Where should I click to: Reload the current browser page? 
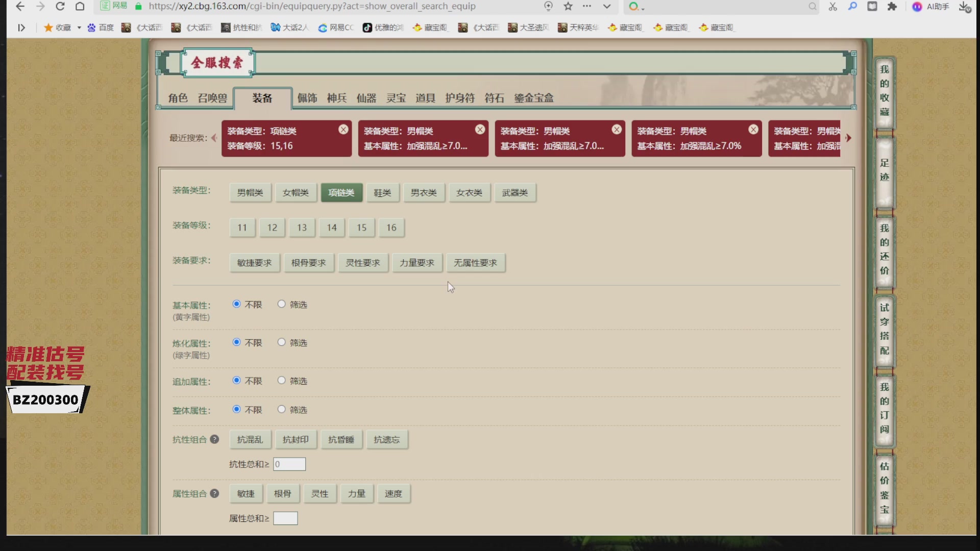[60, 7]
